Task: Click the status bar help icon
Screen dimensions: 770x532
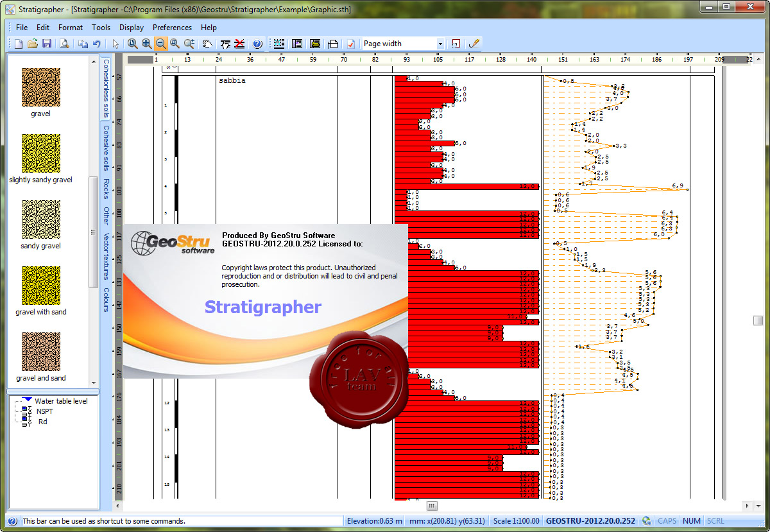Action: point(12,521)
